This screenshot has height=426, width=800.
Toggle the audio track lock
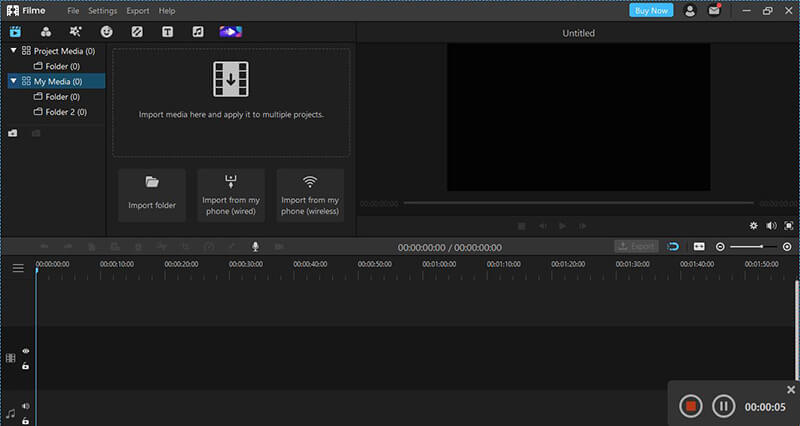[x=26, y=421]
